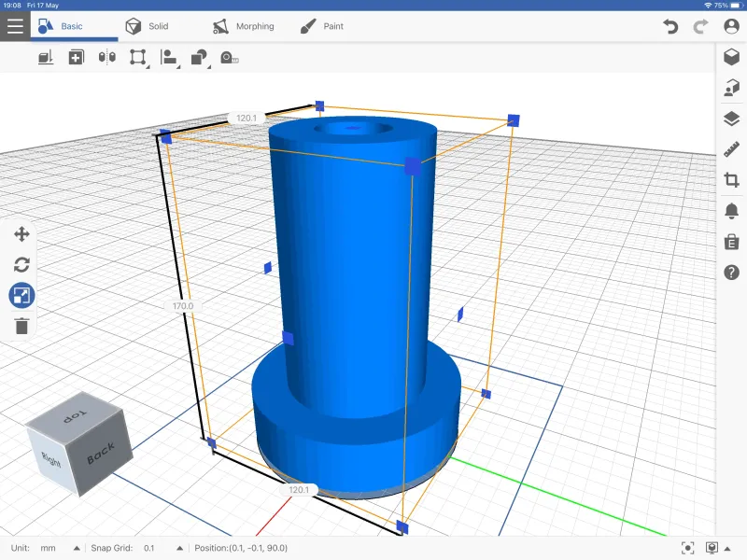Click the top right rear corner handle
This screenshot has height=560, width=747.
tap(513, 120)
